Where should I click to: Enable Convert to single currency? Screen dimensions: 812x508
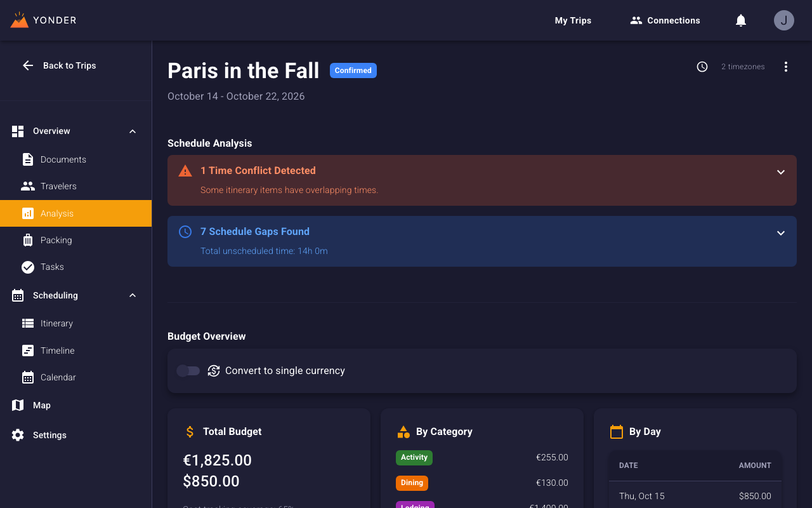tap(188, 370)
